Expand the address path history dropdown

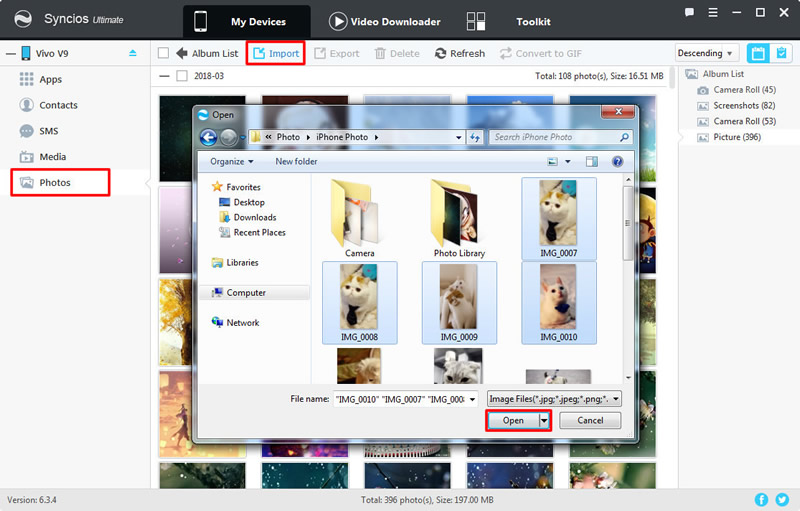coord(458,137)
